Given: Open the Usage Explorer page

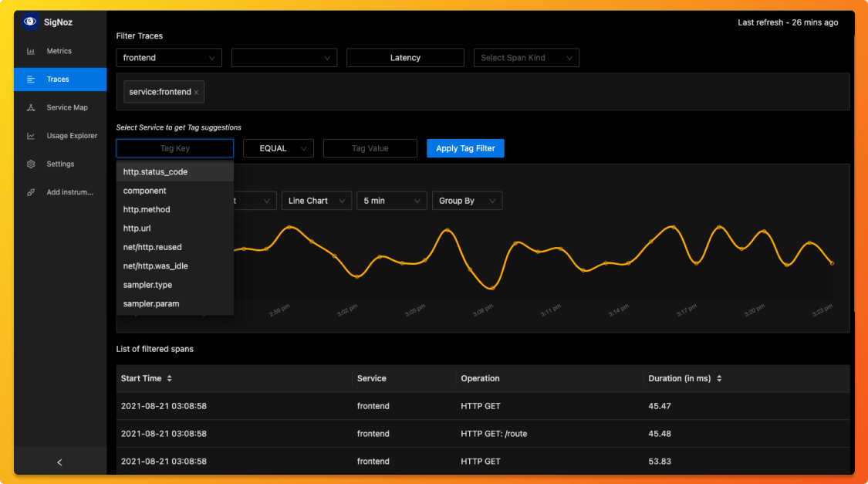Looking at the screenshot, I should tap(59, 136).
